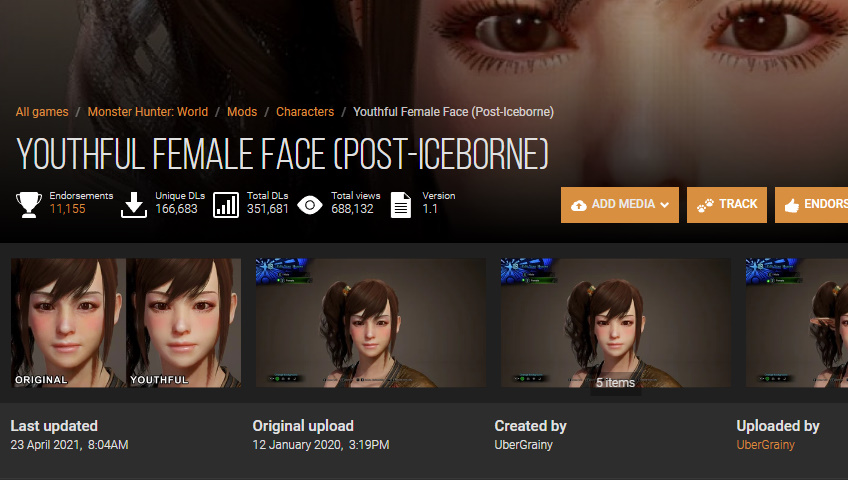Click the endorsements count 11,155
Screen dimensions: 848x480
68,209
